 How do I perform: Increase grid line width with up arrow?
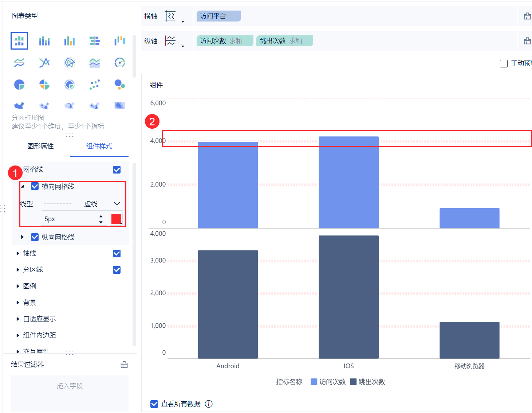101,216
